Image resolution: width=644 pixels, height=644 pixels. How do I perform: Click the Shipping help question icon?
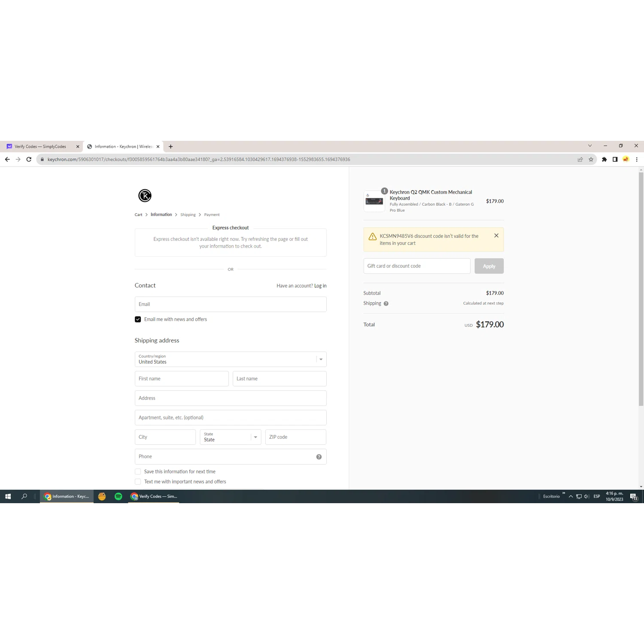(386, 304)
